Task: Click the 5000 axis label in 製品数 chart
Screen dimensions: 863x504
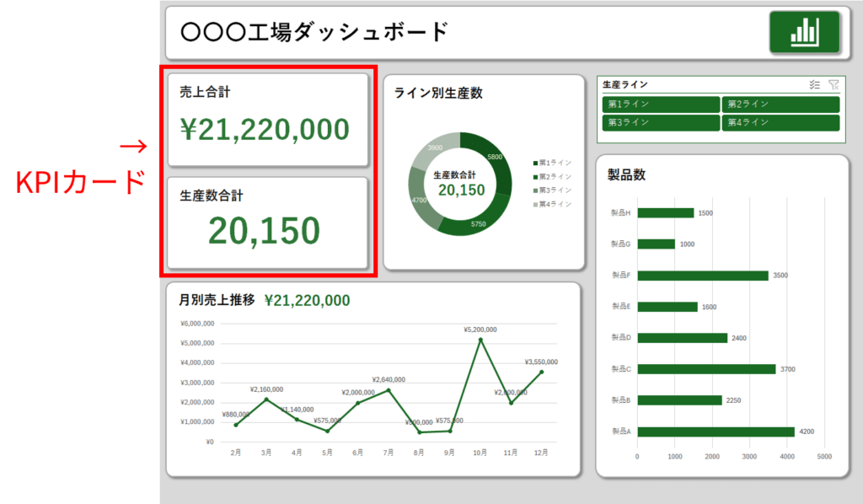Action: click(824, 457)
